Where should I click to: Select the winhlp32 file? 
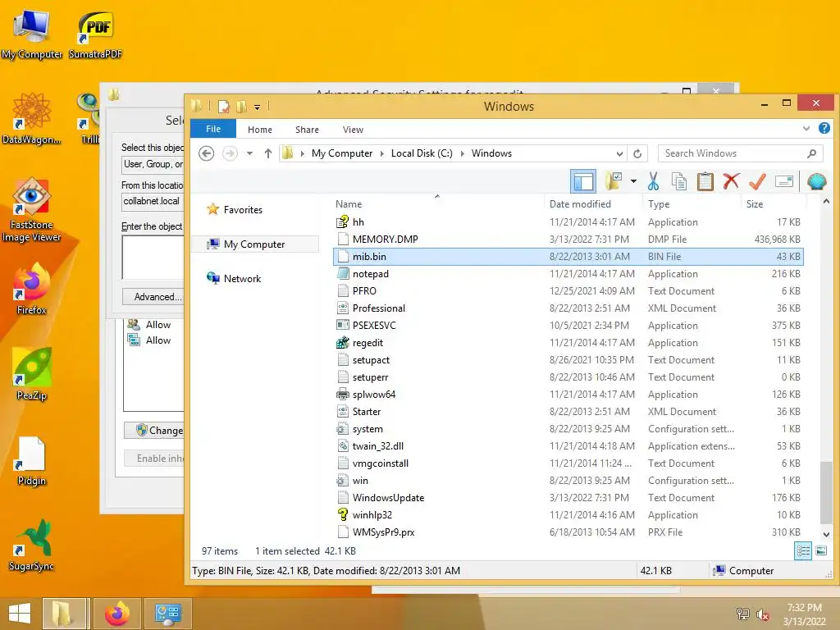coord(568,515)
